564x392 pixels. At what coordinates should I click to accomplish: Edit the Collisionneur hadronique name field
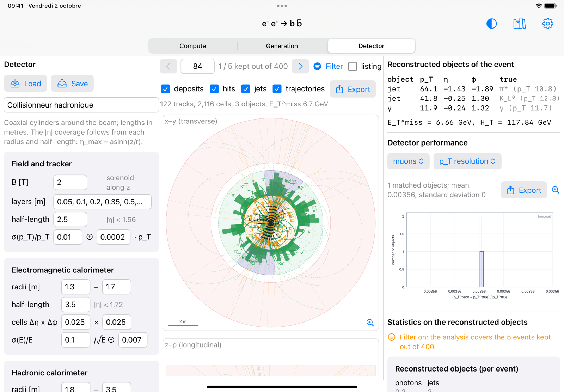(x=81, y=105)
